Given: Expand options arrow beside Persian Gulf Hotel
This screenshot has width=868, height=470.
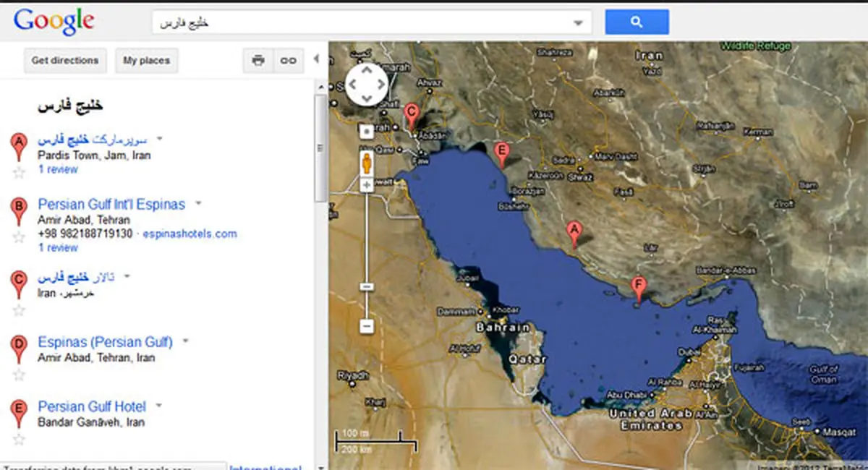Looking at the screenshot, I should (x=158, y=406).
